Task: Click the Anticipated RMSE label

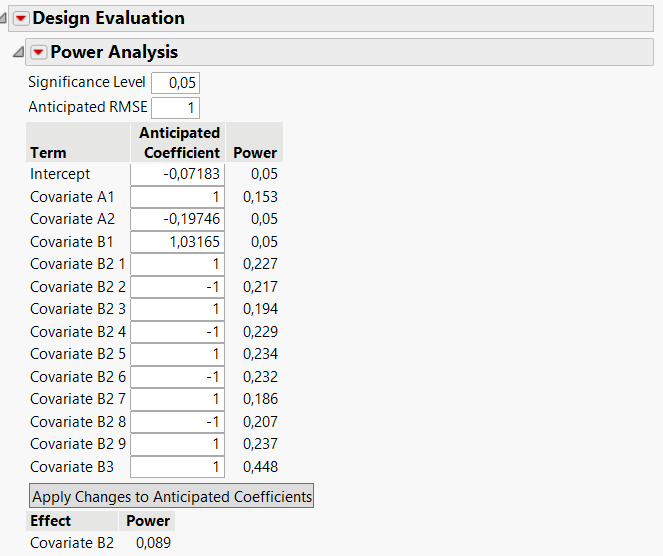Action: pyautogui.click(x=88, y=107)
